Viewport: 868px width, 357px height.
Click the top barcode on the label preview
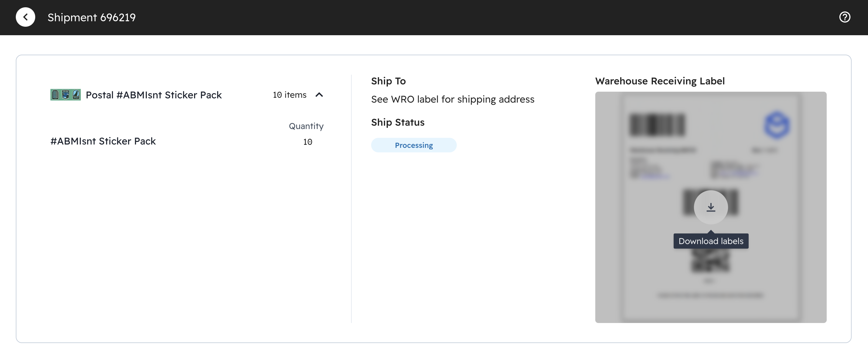tap(657, 125)
